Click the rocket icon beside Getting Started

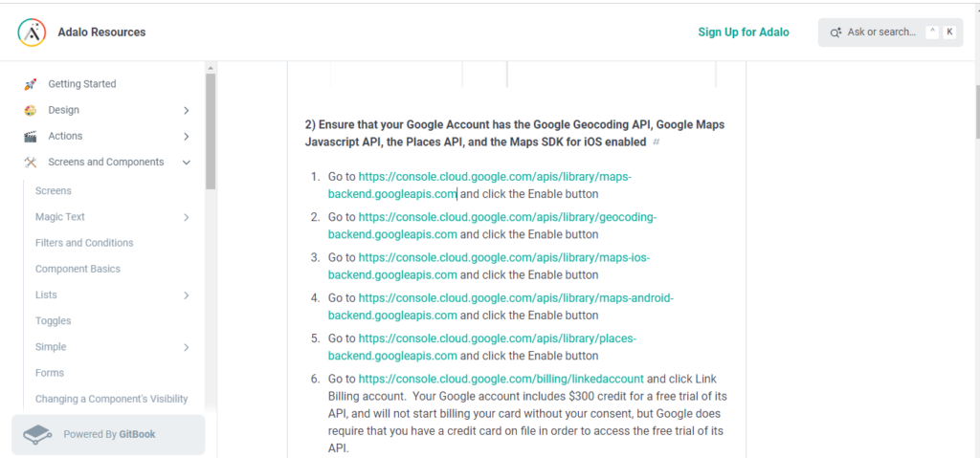pos(30,84)
